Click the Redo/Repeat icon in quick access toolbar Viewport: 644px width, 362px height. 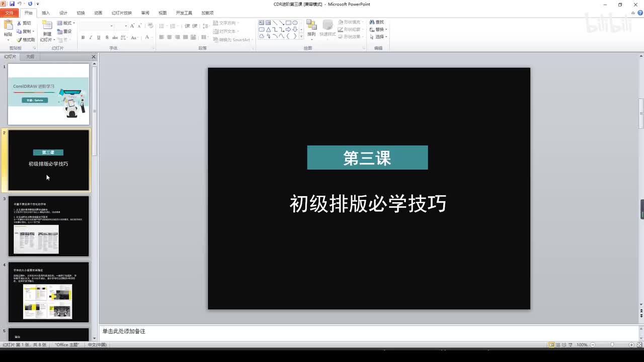[31, 4]
